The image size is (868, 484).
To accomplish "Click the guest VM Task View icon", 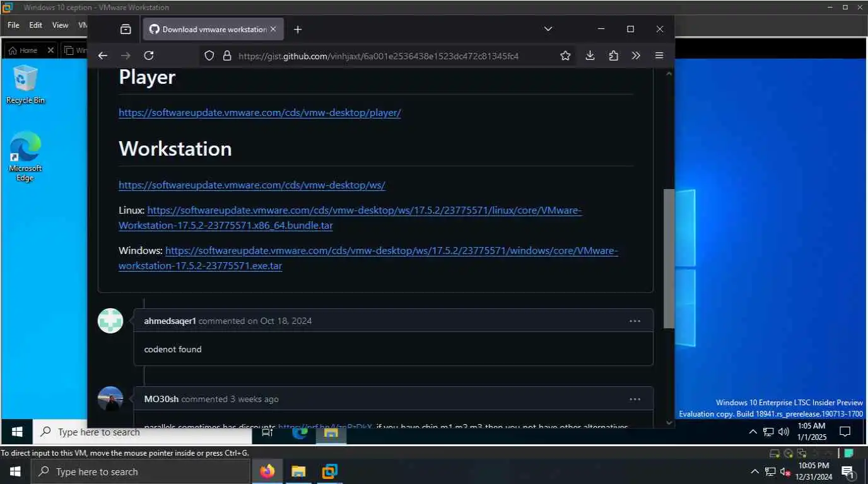I will coord(267,432).
